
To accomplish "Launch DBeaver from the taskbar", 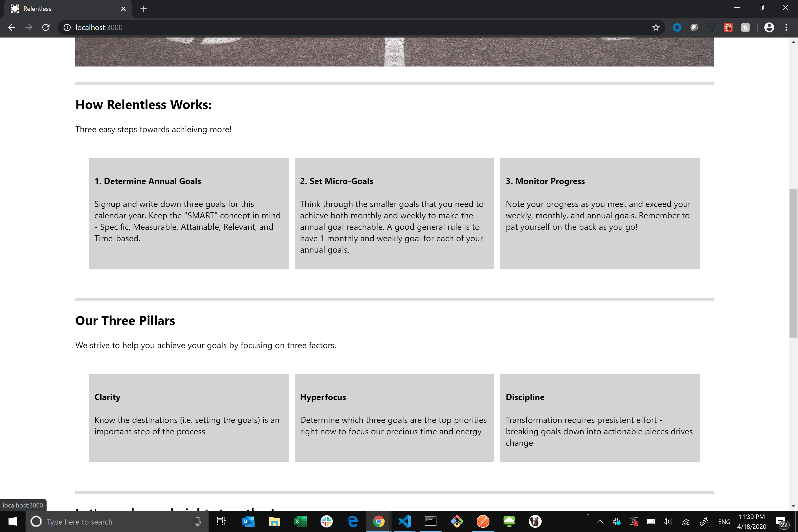I will [x=535, y=521].
